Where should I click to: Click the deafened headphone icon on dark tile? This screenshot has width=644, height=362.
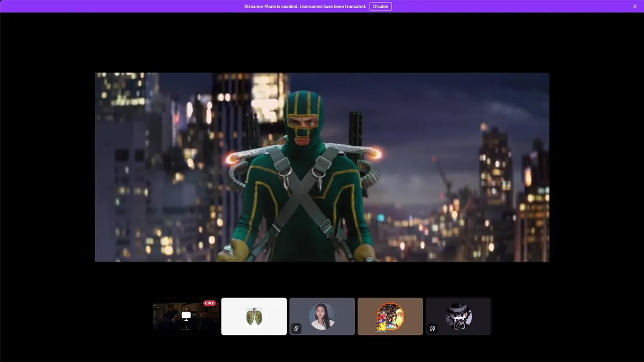point(432,328)
